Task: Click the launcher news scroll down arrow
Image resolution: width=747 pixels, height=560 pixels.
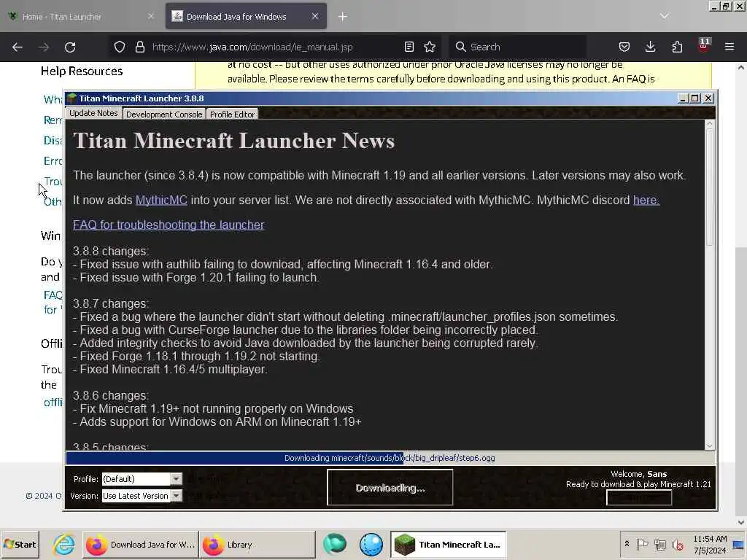Action: [709, 446]
